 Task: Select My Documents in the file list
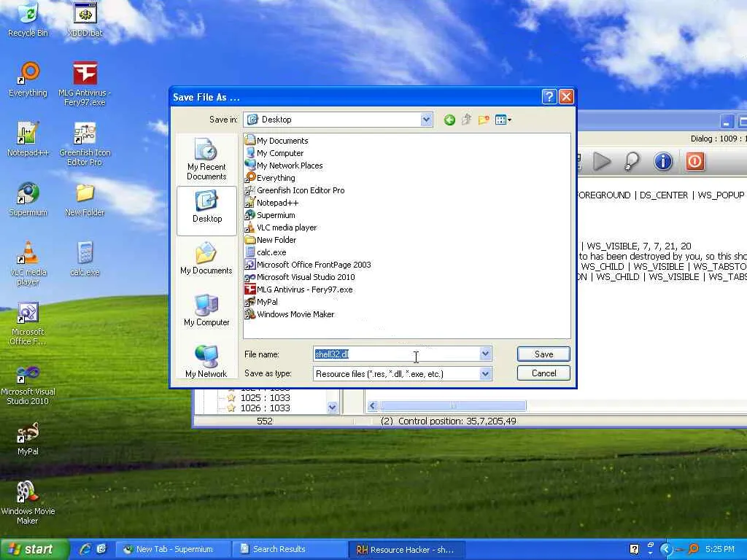[x=276, y=141]
